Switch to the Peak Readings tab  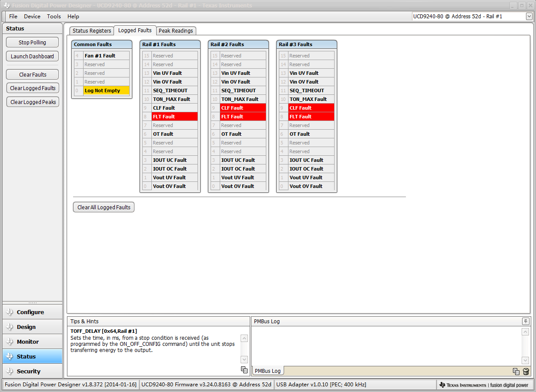point(176,31)
